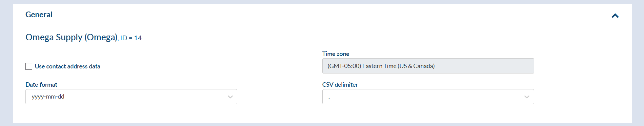The height and width of the screenshot is (126, 644).
Task: Click the comma value in CSV delimiter
Action: [x=329, y=98]
